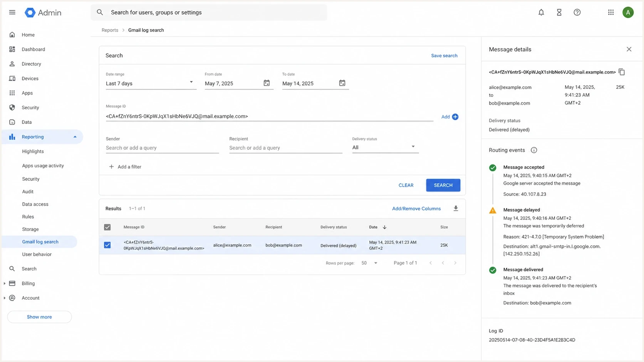Open Apps usage activity report
The width and height of the screenshot is (644, 362).
43,165
